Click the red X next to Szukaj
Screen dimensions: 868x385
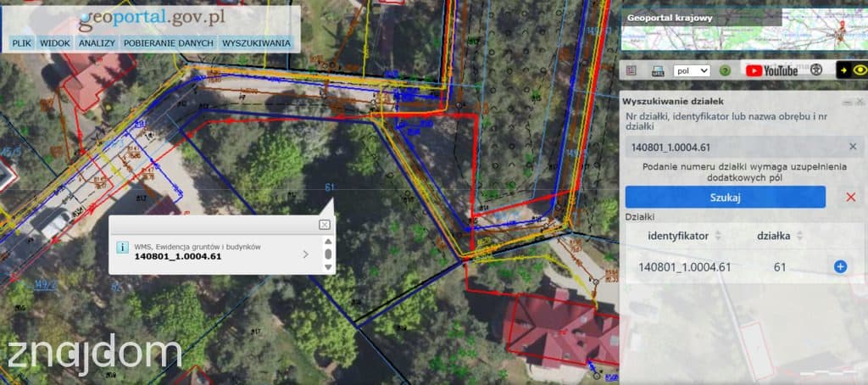(851, 198)
